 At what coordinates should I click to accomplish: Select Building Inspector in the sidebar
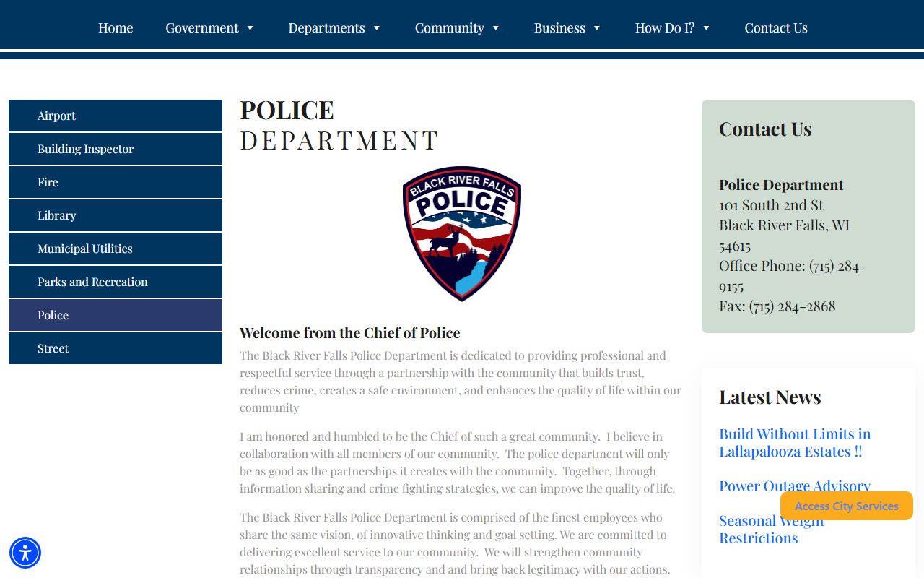pos(115,149)
